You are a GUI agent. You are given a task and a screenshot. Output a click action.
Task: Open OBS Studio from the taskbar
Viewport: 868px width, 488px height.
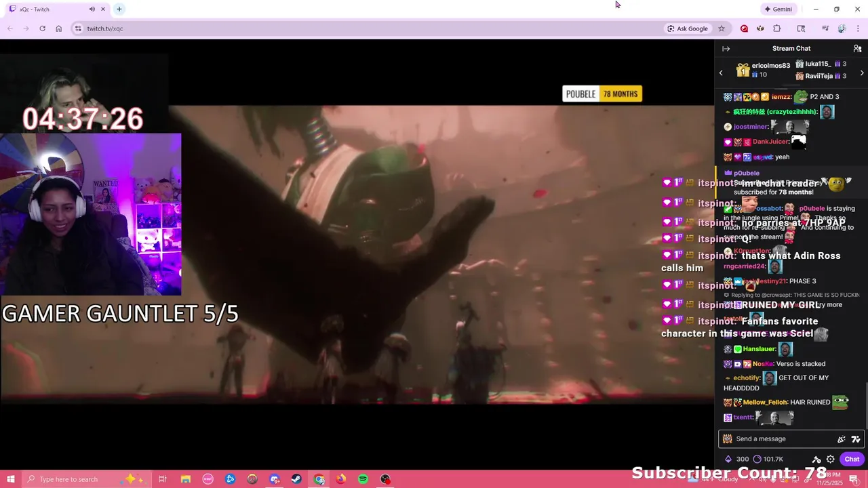385,479
